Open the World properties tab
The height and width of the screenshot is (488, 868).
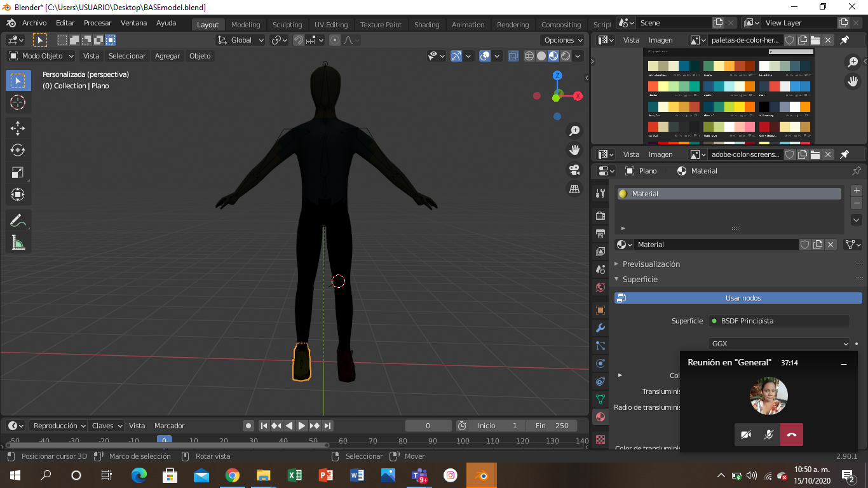tap(600, 287)
